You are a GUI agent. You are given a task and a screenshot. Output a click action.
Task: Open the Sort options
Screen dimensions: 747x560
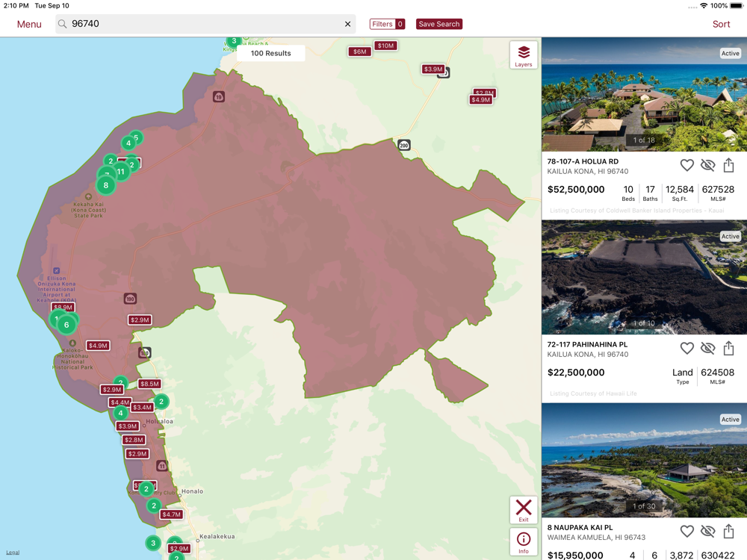pos(721,24)
